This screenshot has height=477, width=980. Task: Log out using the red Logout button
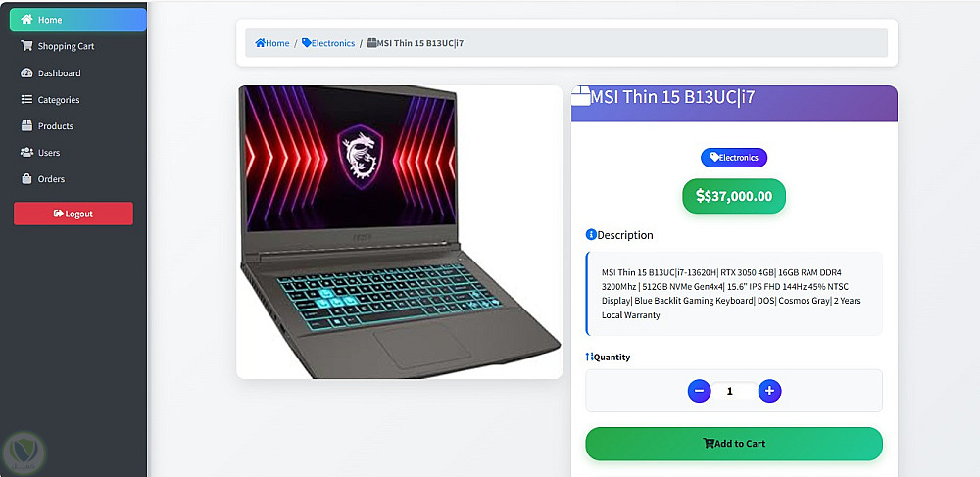pos(73,214)
